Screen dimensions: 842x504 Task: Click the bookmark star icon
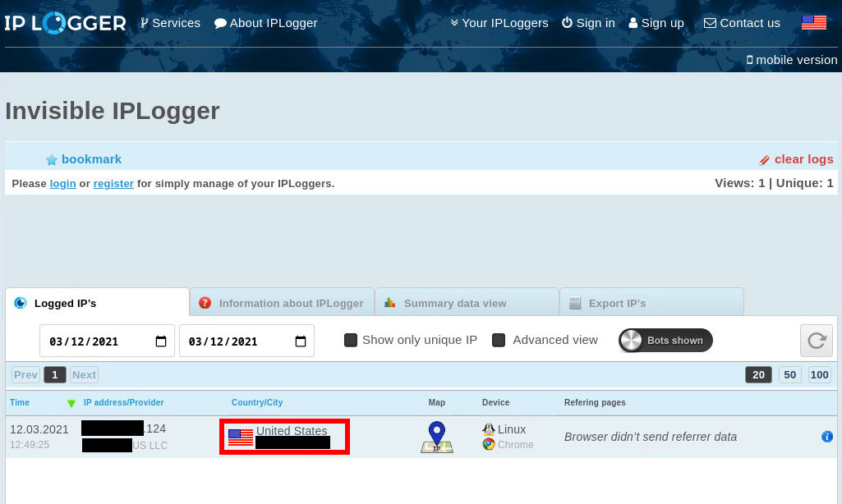click(52, 160)
